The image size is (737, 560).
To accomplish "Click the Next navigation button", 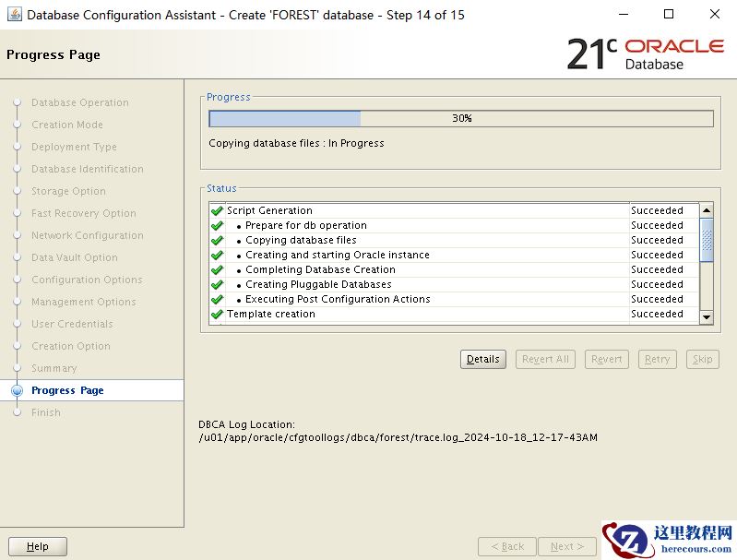I will point(567,546).
